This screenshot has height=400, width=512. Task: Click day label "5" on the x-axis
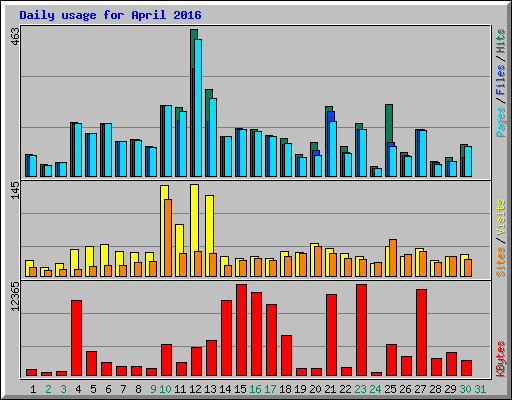(93, 389)
